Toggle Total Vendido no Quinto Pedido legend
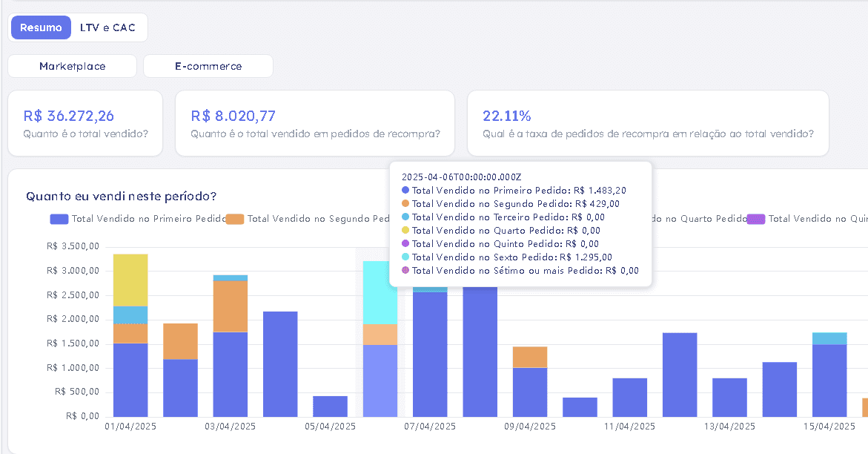 808,219
